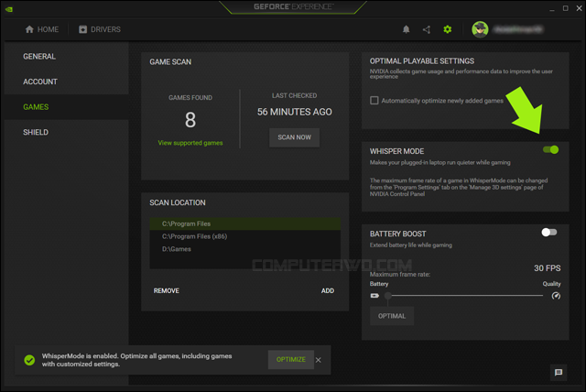Click the OPTIMAL button
This screenshot has width=586, height=392.
click(392, 316)
